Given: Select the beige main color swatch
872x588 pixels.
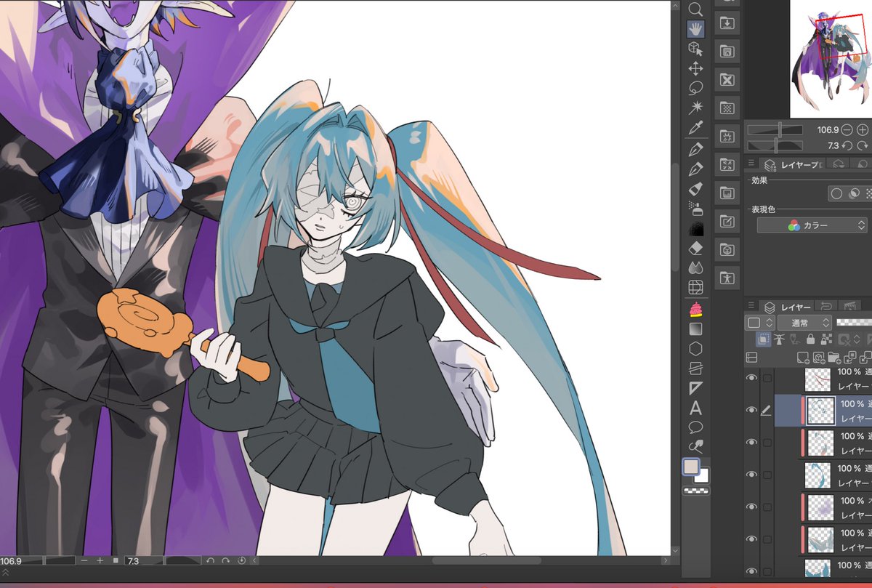Looking at the screenshot, I should [691, 467].
